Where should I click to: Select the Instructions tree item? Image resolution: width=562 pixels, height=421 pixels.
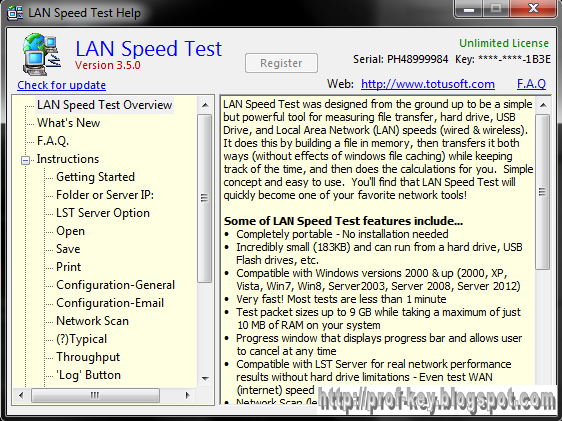point(68,159)
